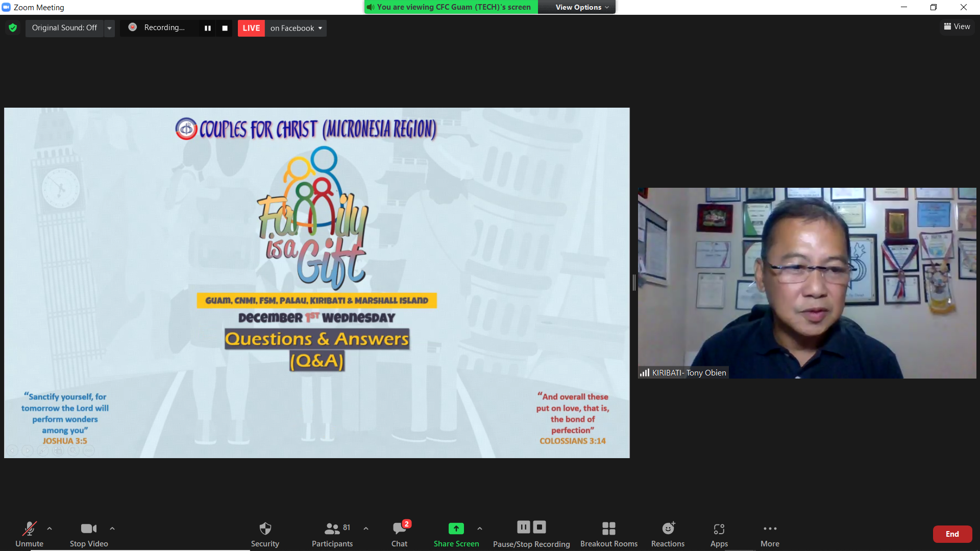Click the Recording indicator

(158, 28)
